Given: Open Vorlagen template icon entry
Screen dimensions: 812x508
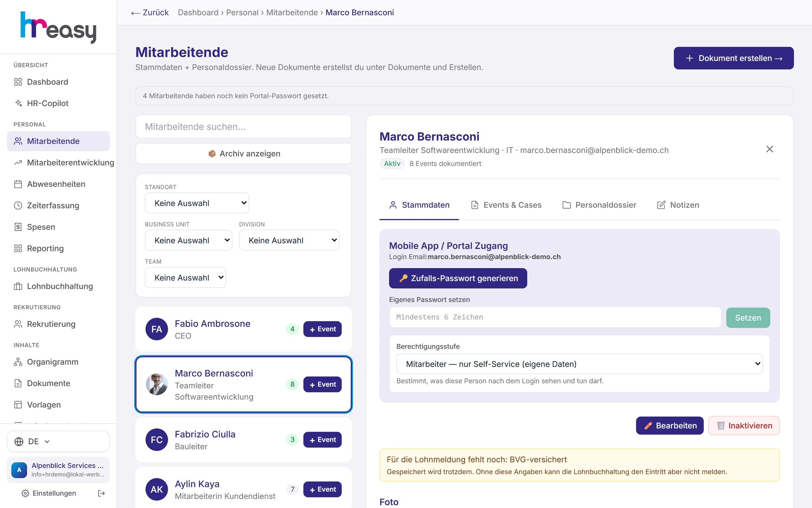Looking at the screenshot, I should (58, 404).
